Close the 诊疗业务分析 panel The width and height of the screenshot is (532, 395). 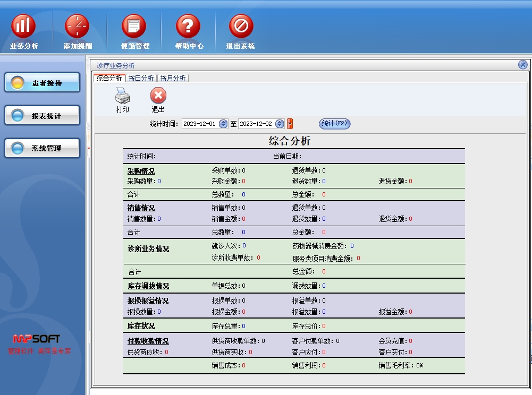(x=522, y=65)
